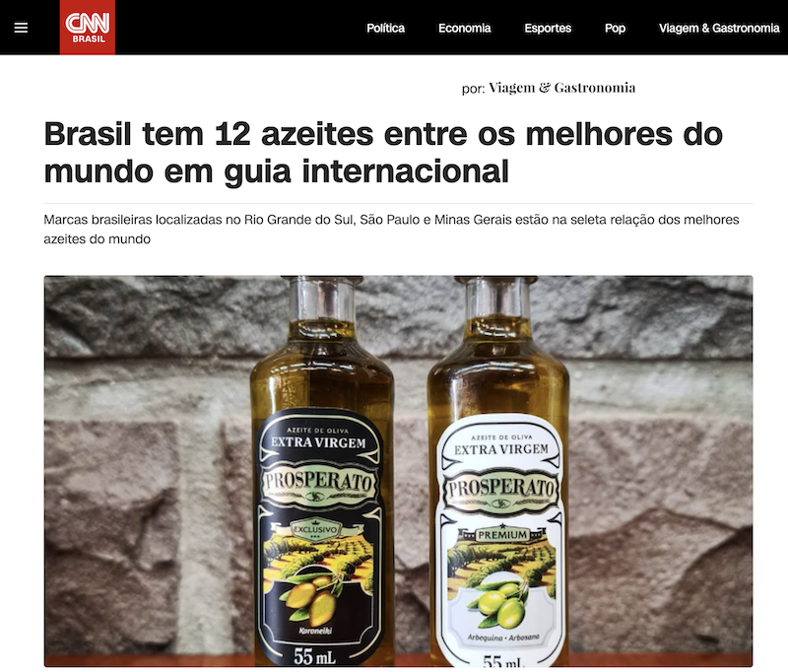Go to the Política section
Image resolution: width=788 pixels, height=672 pixels.
[385, 29]
